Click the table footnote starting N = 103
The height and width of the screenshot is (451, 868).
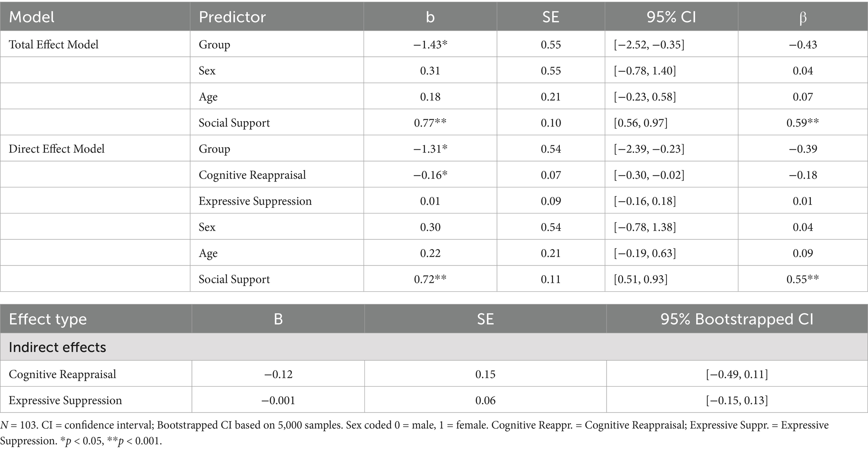(x=414, y=433)
